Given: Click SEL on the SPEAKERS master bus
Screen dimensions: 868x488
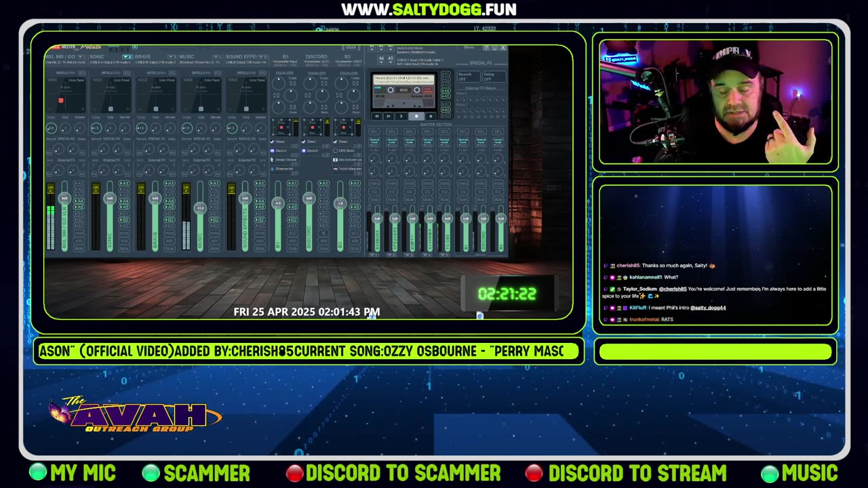Looking at the screenshot, I should click(392, 131).
